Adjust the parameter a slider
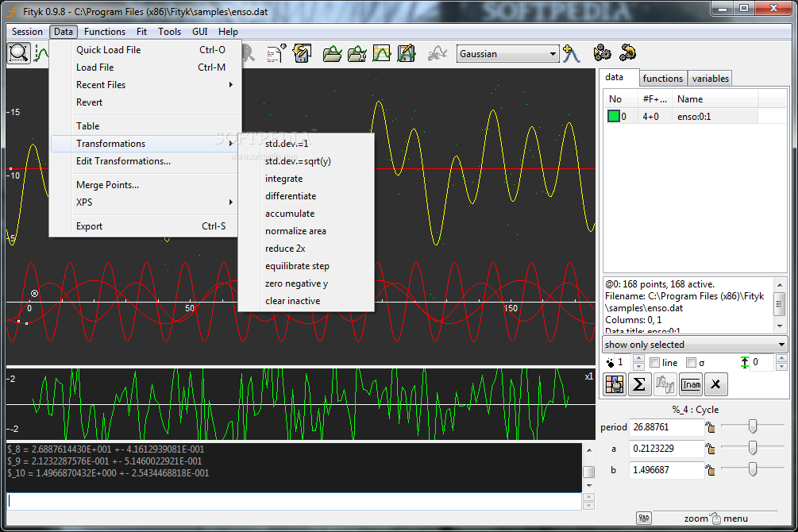Viewport: 798px width, 532px height. click(x=752, y=447)
